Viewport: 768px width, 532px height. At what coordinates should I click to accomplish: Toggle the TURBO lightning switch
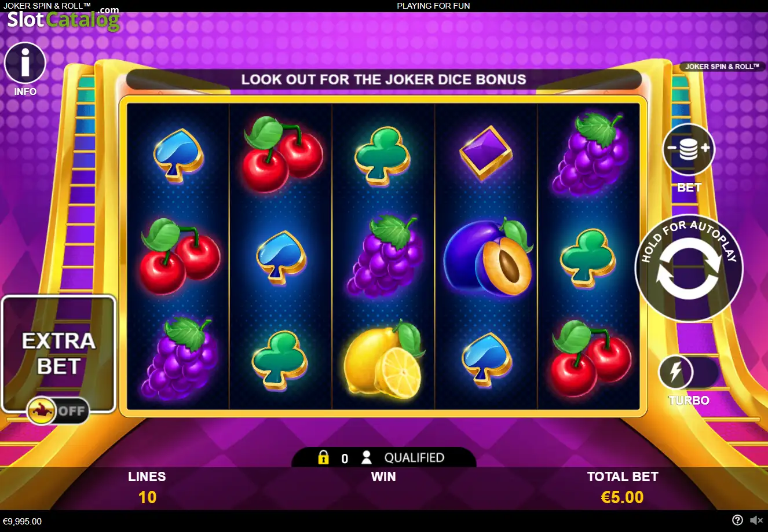tap(688, 372)
